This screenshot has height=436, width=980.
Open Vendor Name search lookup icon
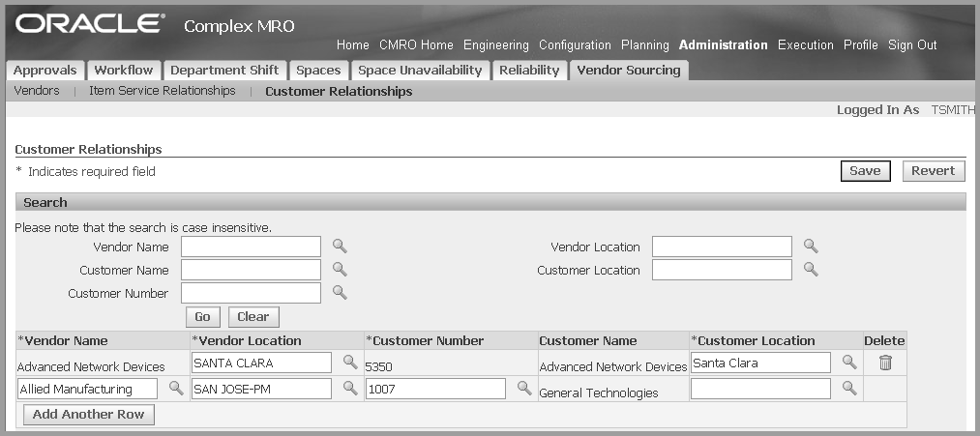(340, 246)
